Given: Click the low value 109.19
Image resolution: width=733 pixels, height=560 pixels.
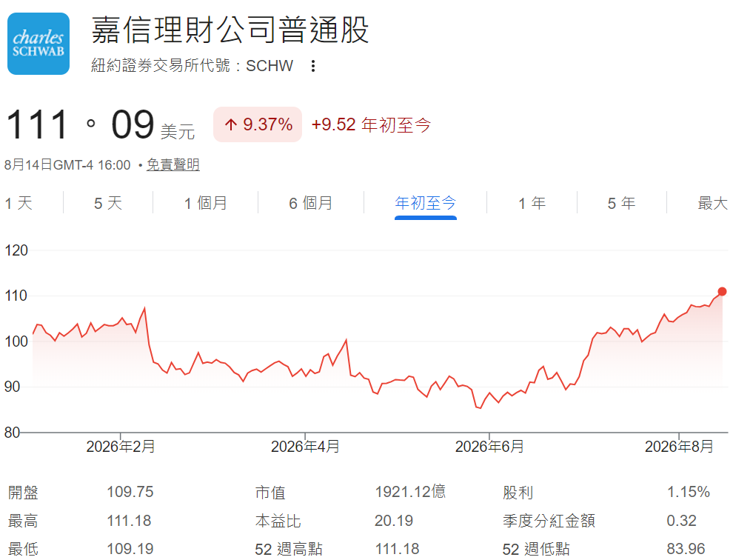Looking at the screenshot, I should [x=130, y=549].
